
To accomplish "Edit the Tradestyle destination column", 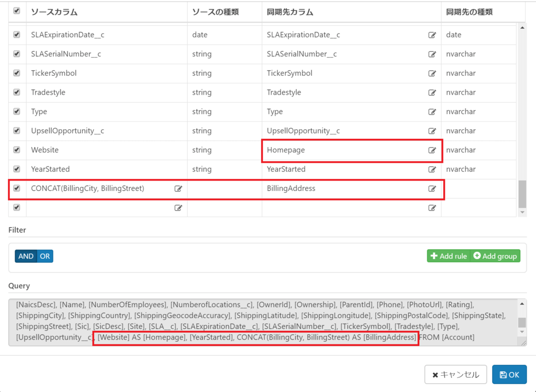I will coord(432,93).
